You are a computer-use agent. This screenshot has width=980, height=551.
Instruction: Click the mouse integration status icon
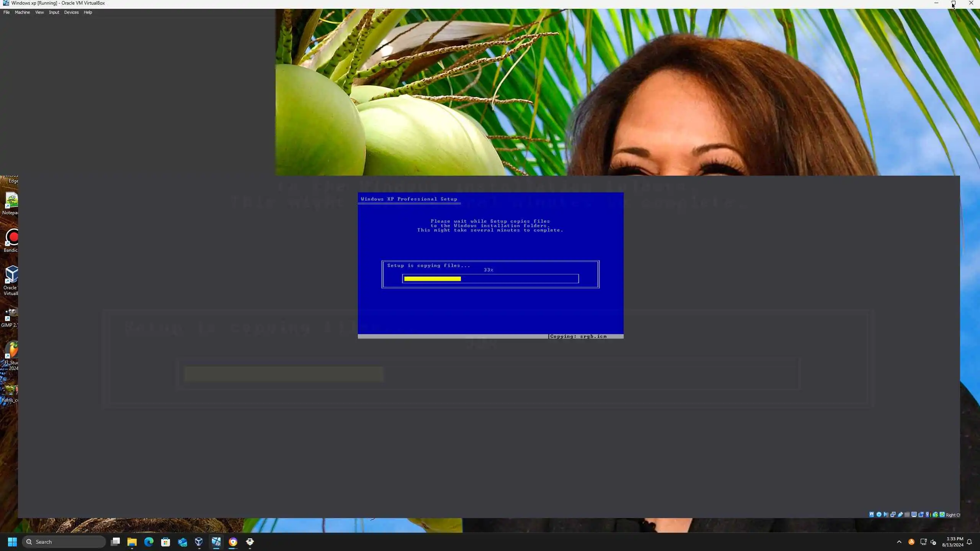pos(935,515)
